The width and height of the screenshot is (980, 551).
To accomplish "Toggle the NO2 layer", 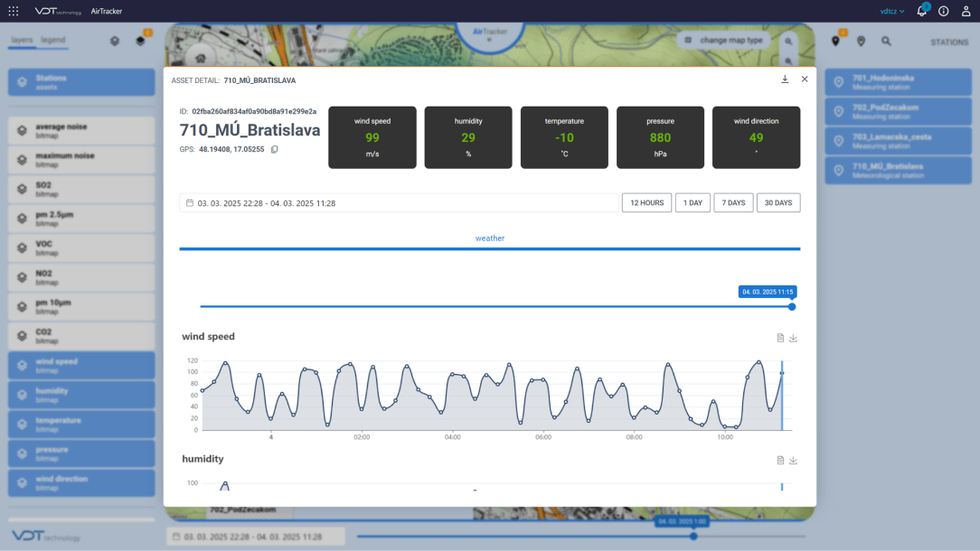I will point(81,277).
